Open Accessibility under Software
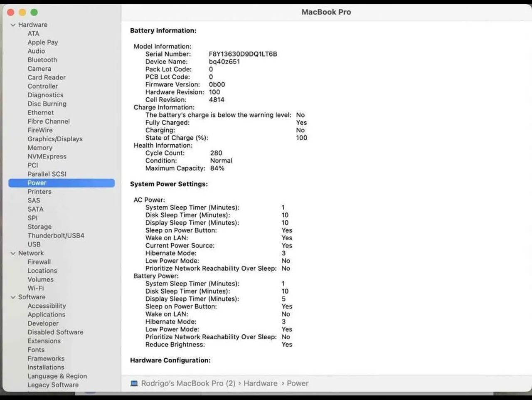This screenshot has width=532, height=400. pos(47,306)
